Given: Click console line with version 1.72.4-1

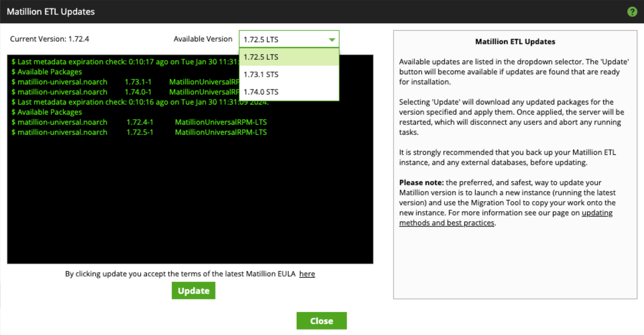Looking at the screenshot, I should click(x=139, y=122).
